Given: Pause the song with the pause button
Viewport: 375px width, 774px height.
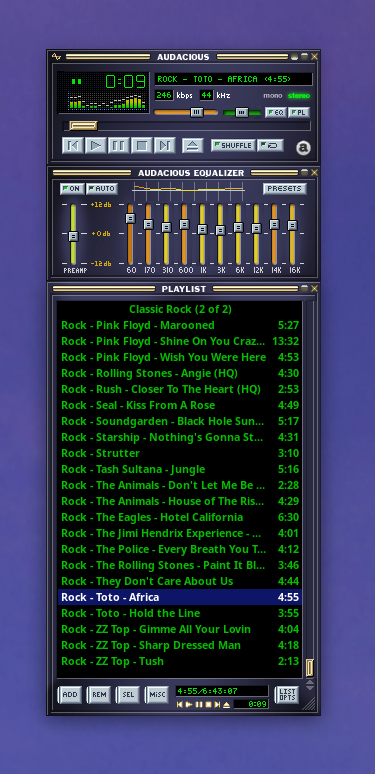Looking at the screenshot, I should (118, 146).
